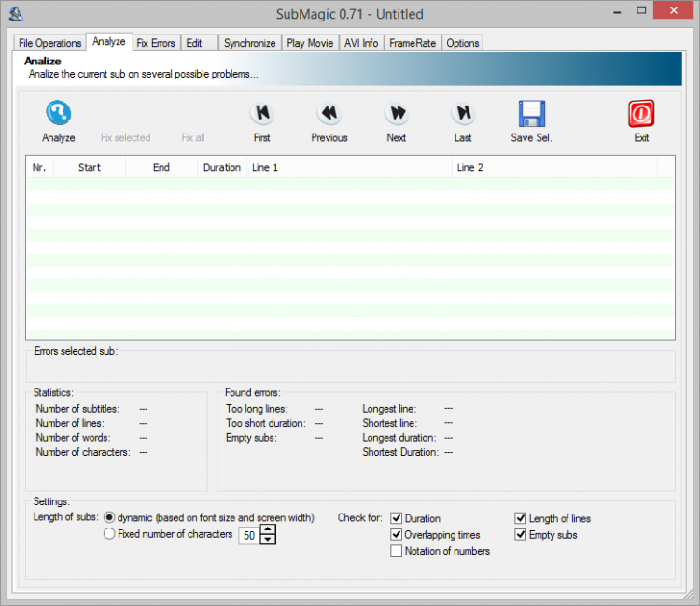
Task: Click the greyed Fix selected button
Action: 125,137
